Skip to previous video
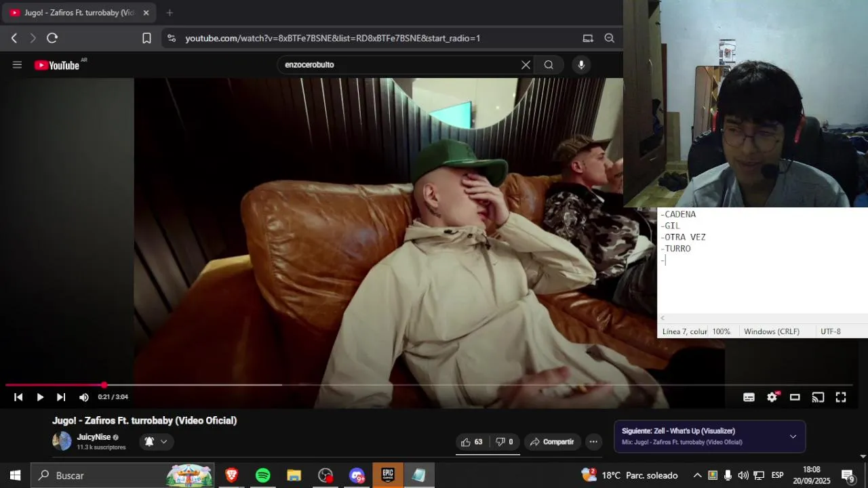 [x=18, y=397]
